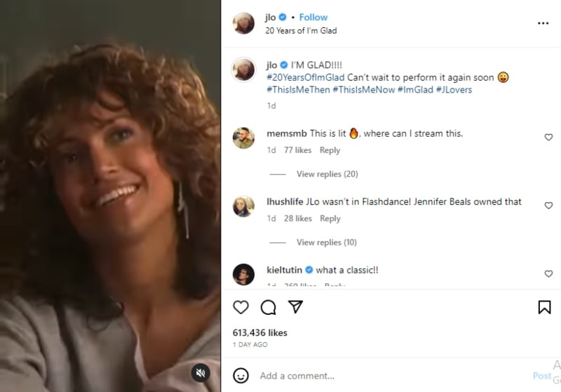Share post via the paper plane icon
The width and height of the screenshot is (561, 392).
point(296,307)
